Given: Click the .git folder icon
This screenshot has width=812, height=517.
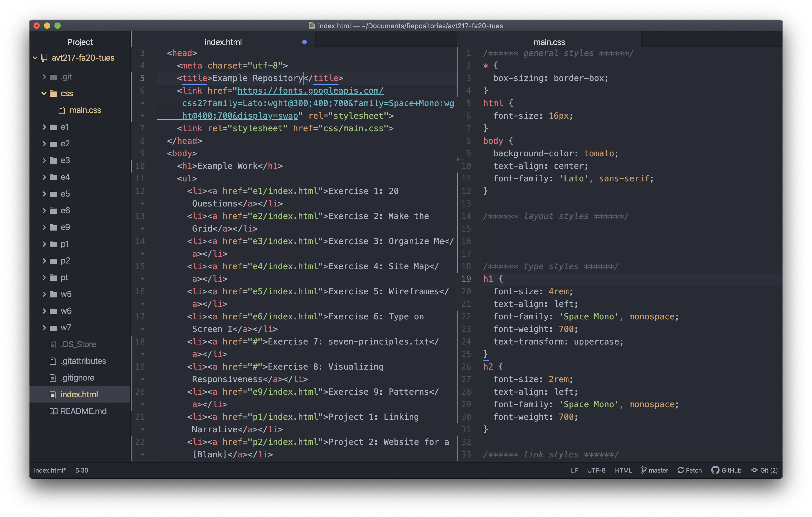Looking at the screenshot, I should pyautogui.click(x=53, y=77).
